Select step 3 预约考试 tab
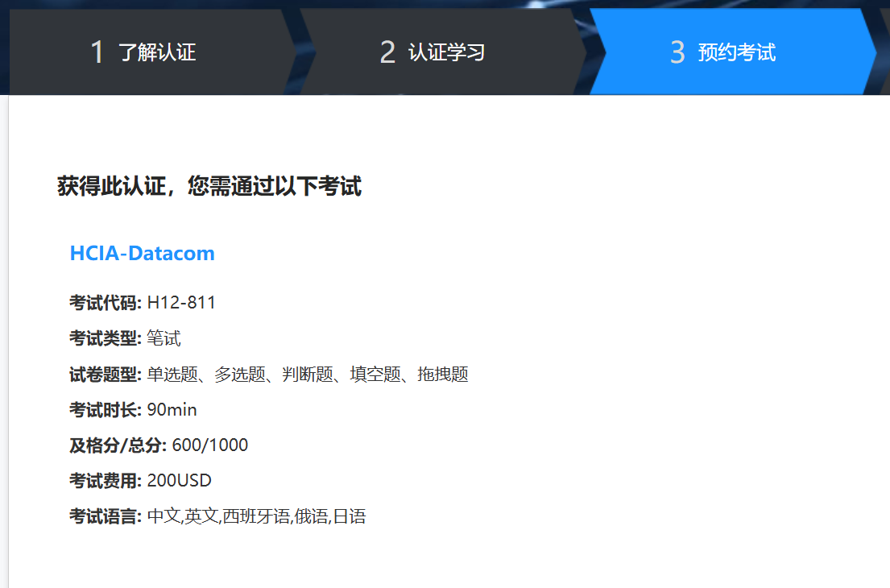The width and height of the screenshot is (890, 588). (732, 52)
